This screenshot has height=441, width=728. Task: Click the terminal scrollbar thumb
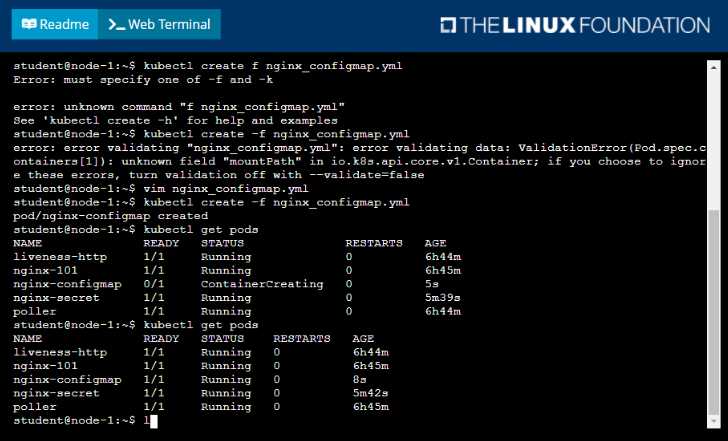(x=712, y=320)
